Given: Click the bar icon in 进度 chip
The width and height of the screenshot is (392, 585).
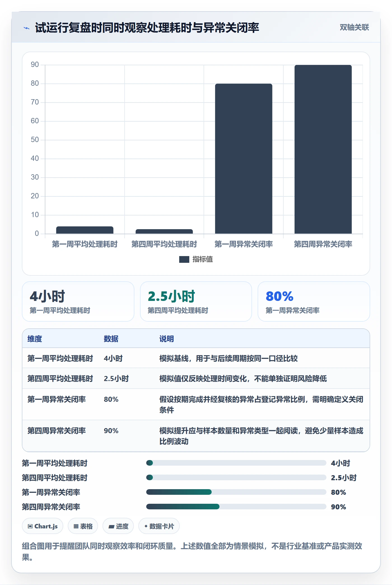Looking at the screenshot, I should click(111, 527).
